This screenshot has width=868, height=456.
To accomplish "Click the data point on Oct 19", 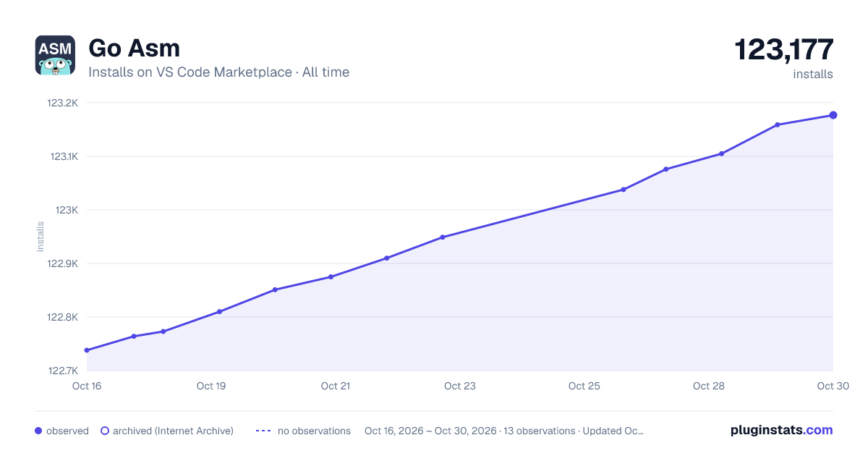I will [219, 312].
